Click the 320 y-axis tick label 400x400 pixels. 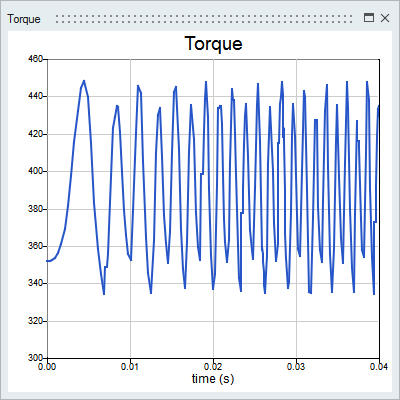tap(36, 321)
